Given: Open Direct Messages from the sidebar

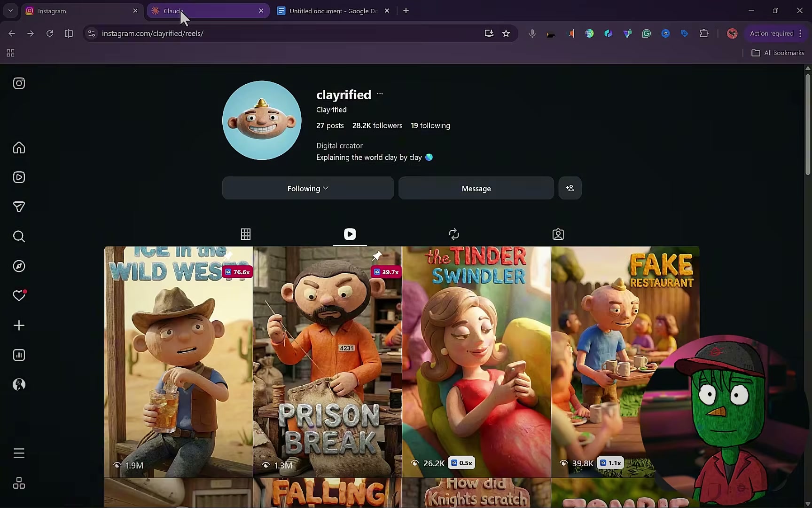Looking at the screenshot, I should (19, 207).
